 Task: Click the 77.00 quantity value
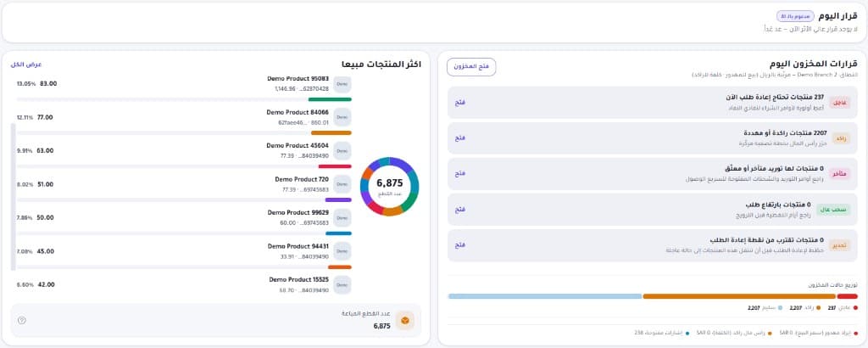pos(45,117)
